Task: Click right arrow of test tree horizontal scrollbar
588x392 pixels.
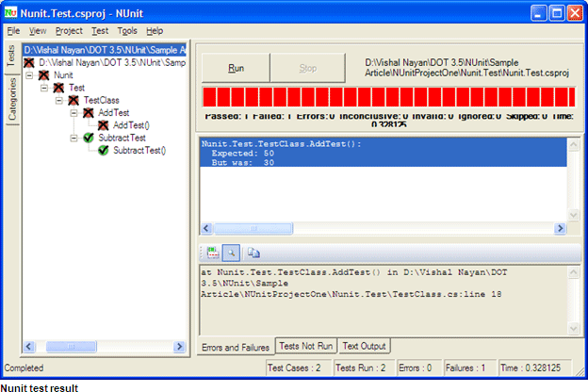Action: pyautogui.click(x=180, y=346)
